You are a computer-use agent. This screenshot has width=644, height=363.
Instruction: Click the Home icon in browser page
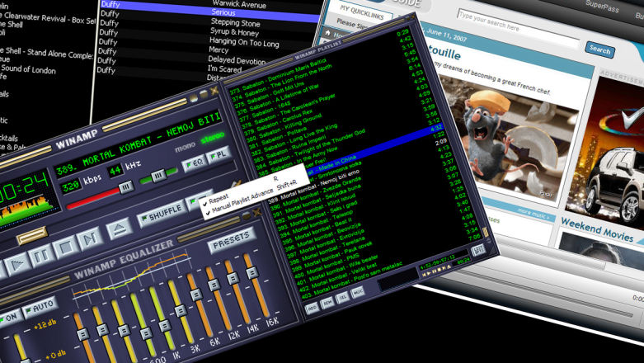click(x=327, y=33)
